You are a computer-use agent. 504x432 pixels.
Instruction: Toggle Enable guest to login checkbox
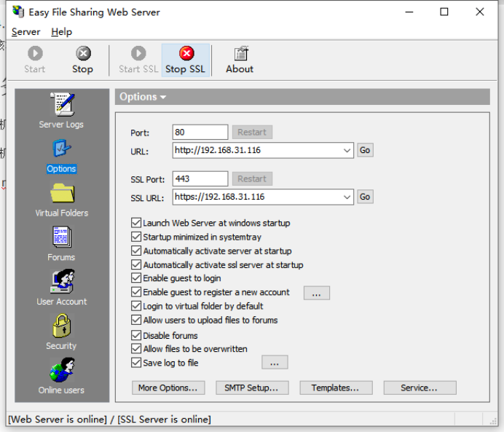(136, 278)
